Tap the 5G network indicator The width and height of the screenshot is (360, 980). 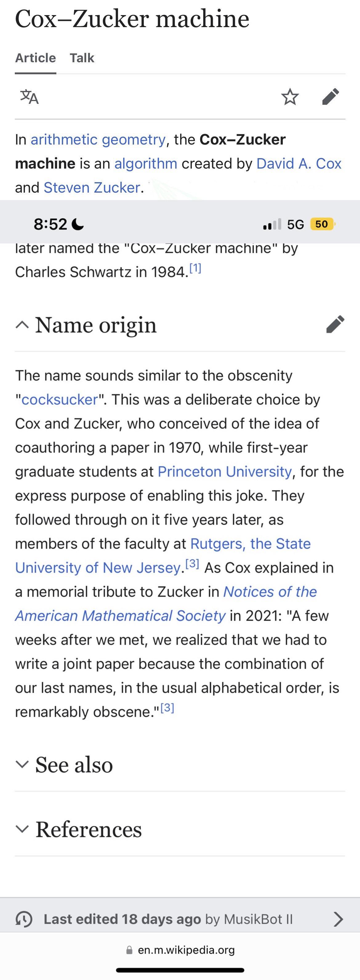point(295,224)
